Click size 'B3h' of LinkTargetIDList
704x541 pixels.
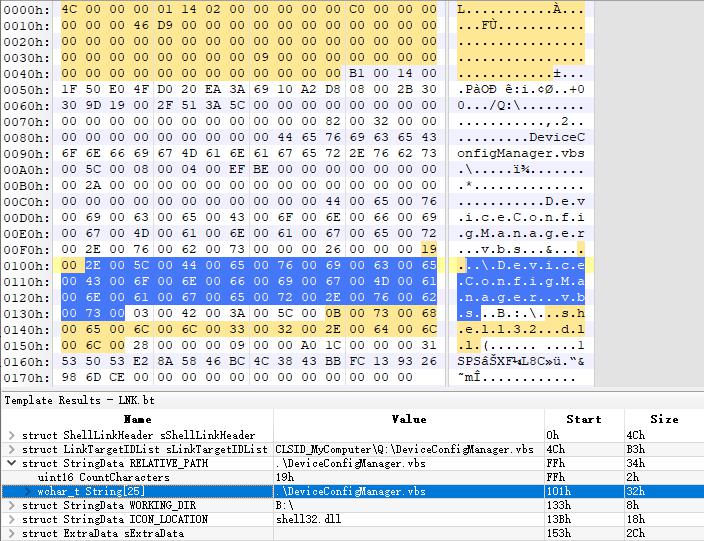tap(636, 449)
